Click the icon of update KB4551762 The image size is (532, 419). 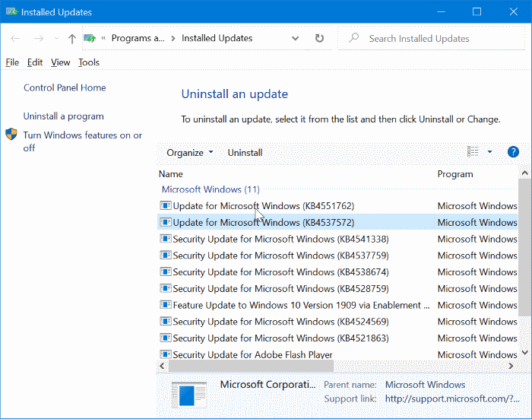[166, 205]
